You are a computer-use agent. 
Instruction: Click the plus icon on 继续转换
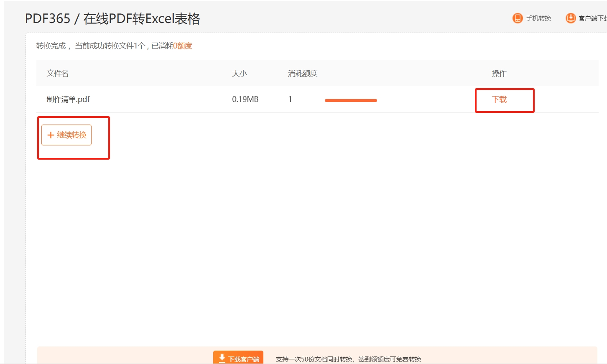[x=51, y=135]
